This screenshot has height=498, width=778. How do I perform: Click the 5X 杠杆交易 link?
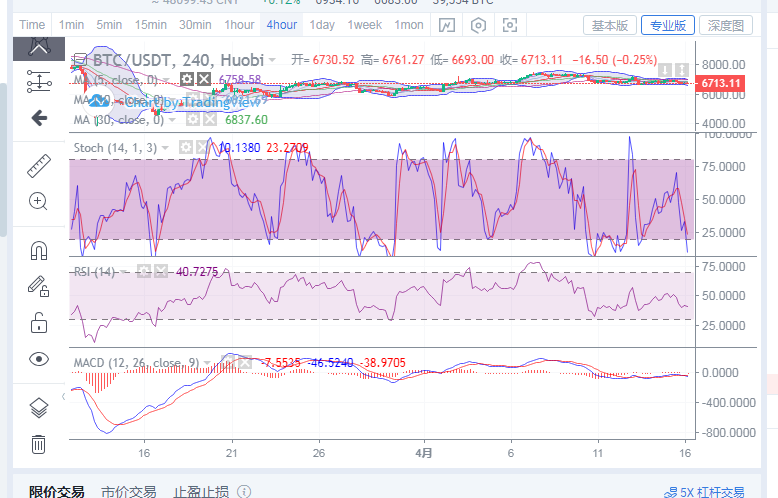704,492
